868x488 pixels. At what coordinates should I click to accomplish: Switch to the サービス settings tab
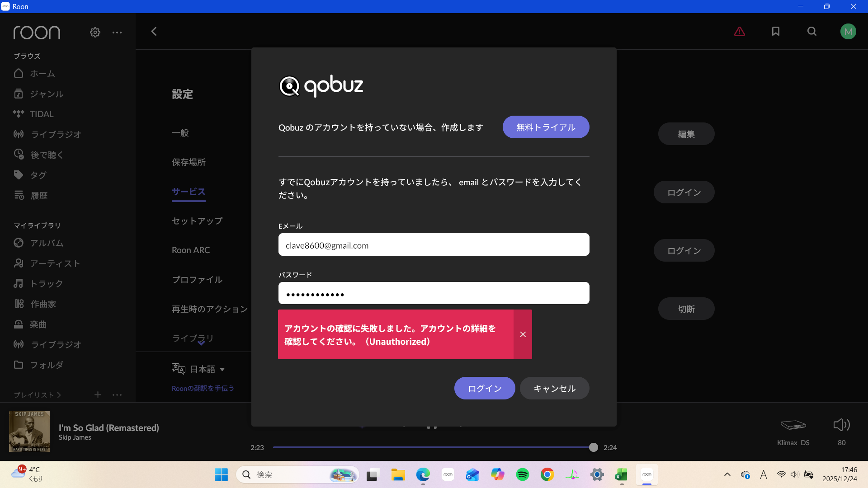tap(189, 192)
